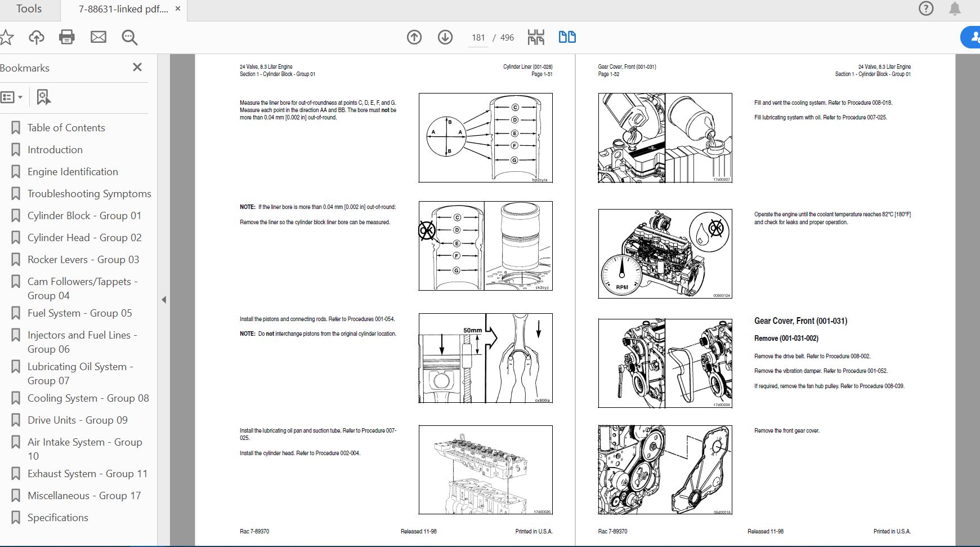Go to Drive Units - Group 09

click(x=78, y=420)
